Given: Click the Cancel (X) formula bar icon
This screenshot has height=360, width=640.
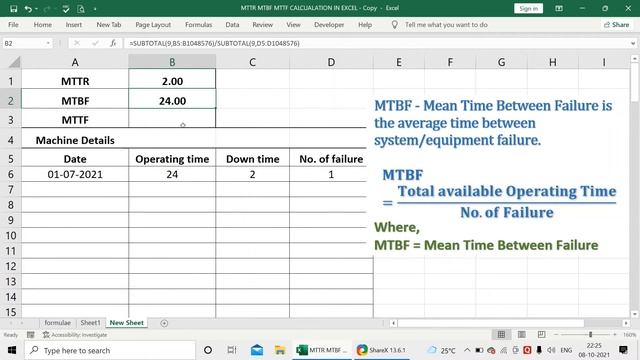Looking at the screenshot, I should click(x=77, y=43).
